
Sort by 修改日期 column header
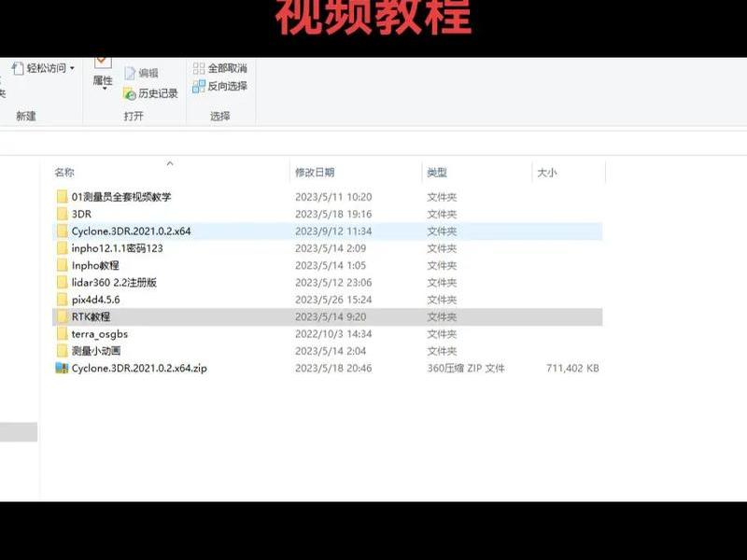click(x=315, y=173)
